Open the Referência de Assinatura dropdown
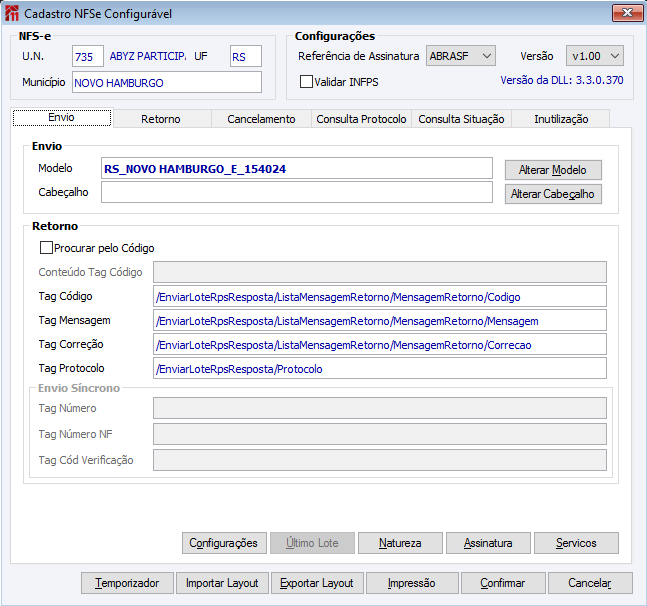This screenshot has width=647, height=606. click(x=460, y=56)
